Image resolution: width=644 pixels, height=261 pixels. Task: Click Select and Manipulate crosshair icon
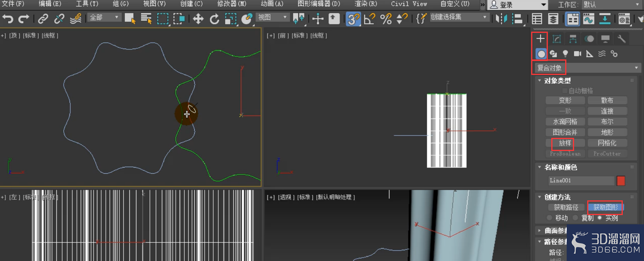point(318,19)
